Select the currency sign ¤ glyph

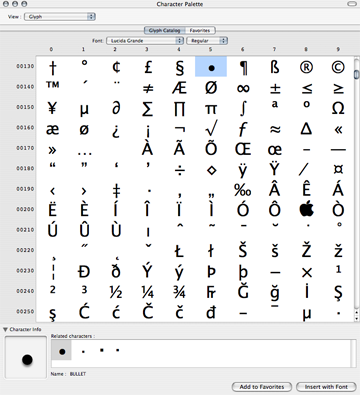pos(338,169)
